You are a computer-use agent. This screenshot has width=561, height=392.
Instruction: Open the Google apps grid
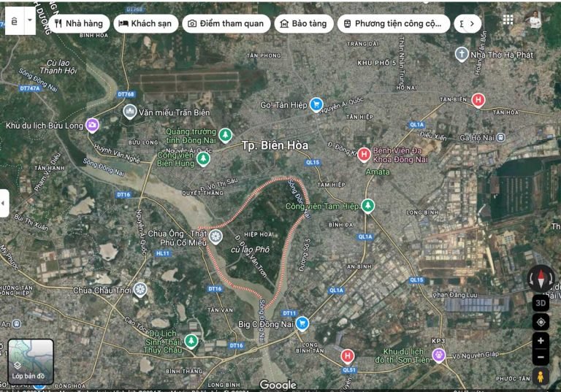[508, 20]
